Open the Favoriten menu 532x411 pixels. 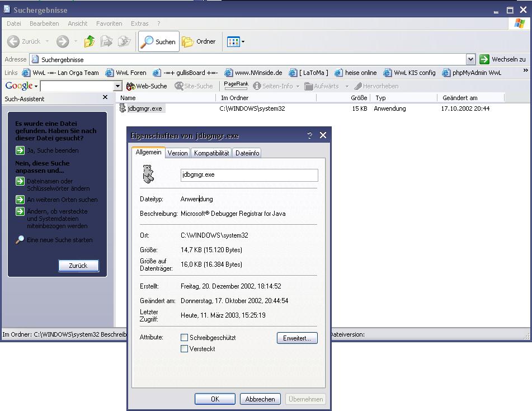(109, 23)
